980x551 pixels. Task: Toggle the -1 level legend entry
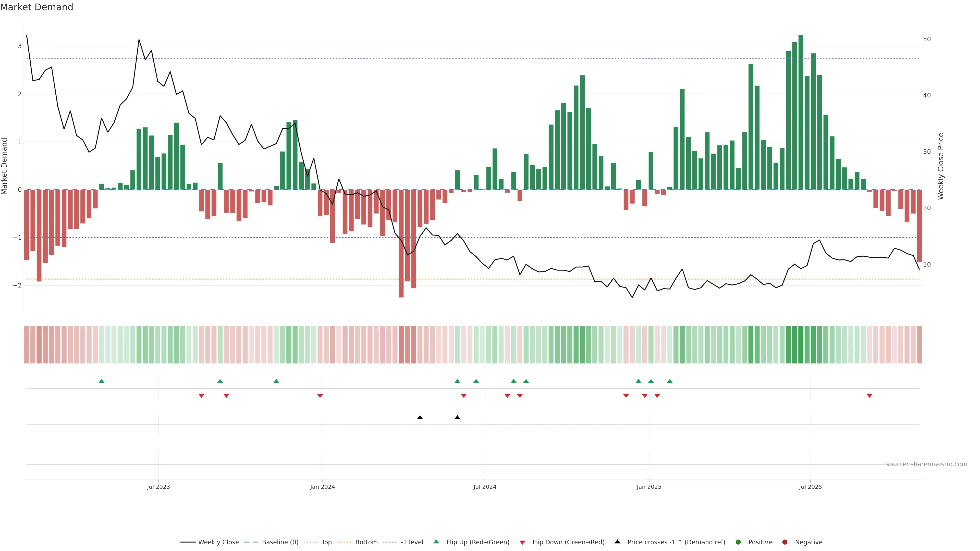412,542
